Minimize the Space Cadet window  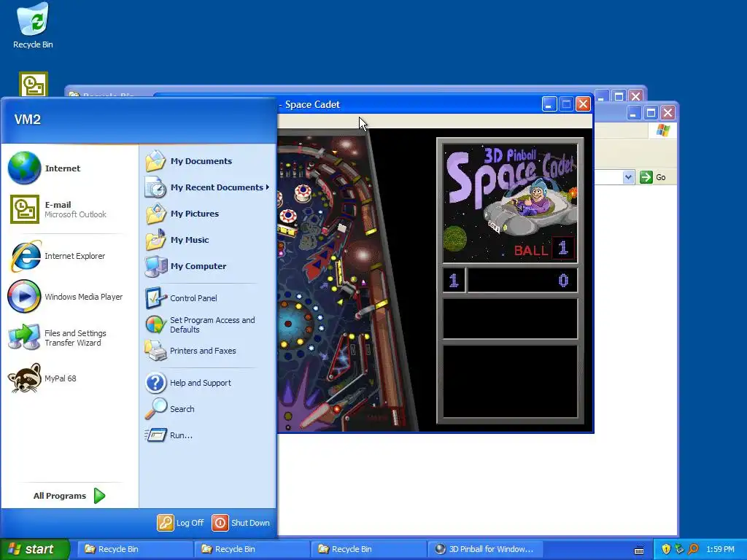(549, 104)
